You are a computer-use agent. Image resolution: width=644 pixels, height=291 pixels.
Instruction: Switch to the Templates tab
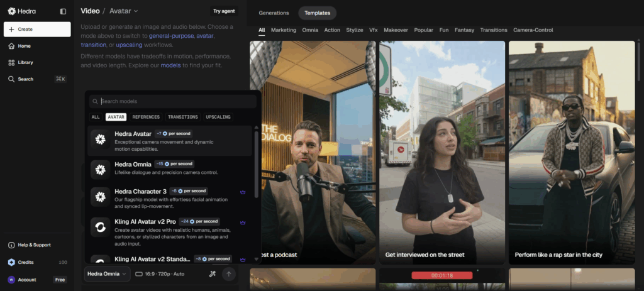click(317, 13)
